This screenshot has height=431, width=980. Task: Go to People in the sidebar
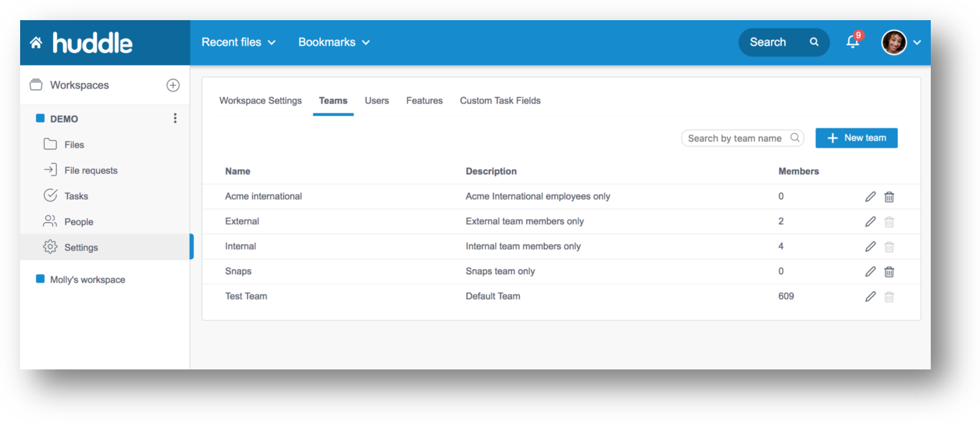click(78, 222)
